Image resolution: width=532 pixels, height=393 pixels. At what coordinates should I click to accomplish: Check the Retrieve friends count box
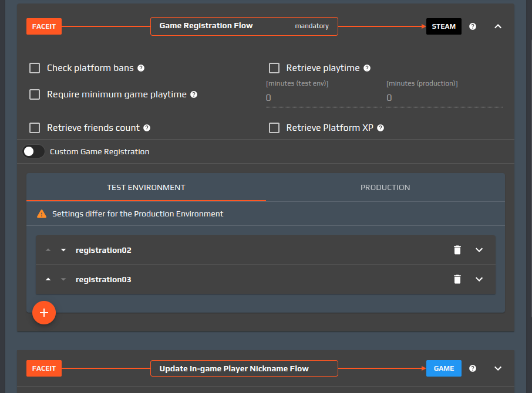(35, 128)
